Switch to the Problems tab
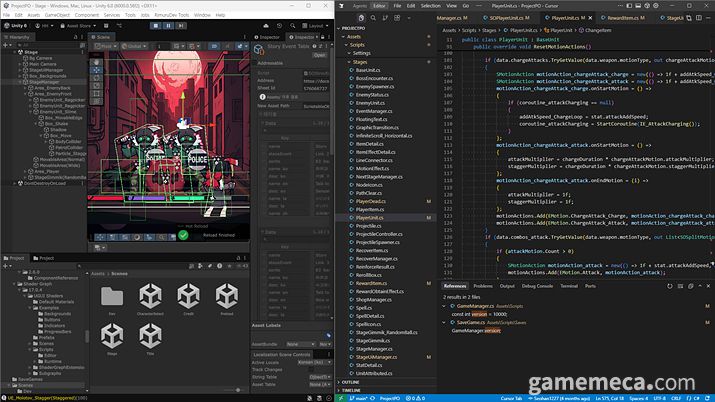The height and width of the screenshot is (402, 715). point(482,285)
